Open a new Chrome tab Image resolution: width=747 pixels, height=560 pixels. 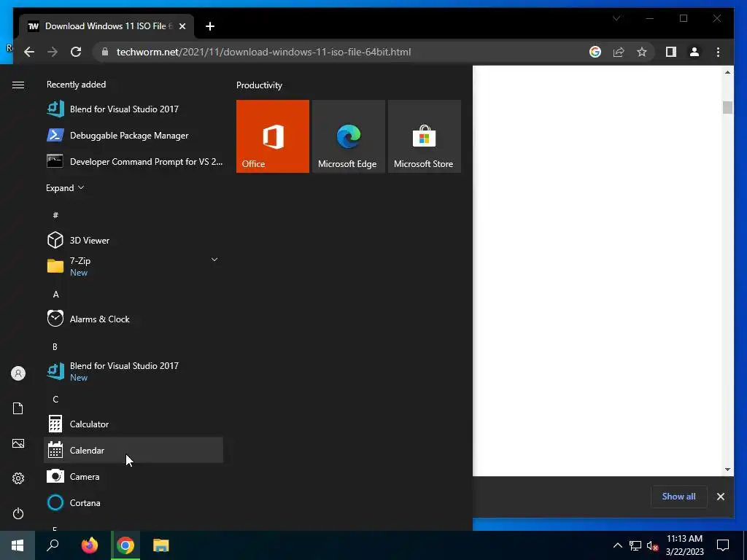coord(209,26)
